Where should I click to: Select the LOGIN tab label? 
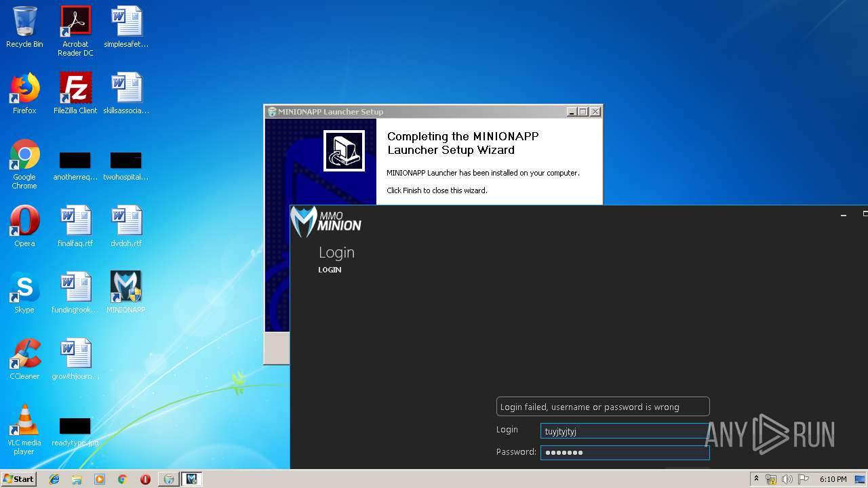pos(330,270)
